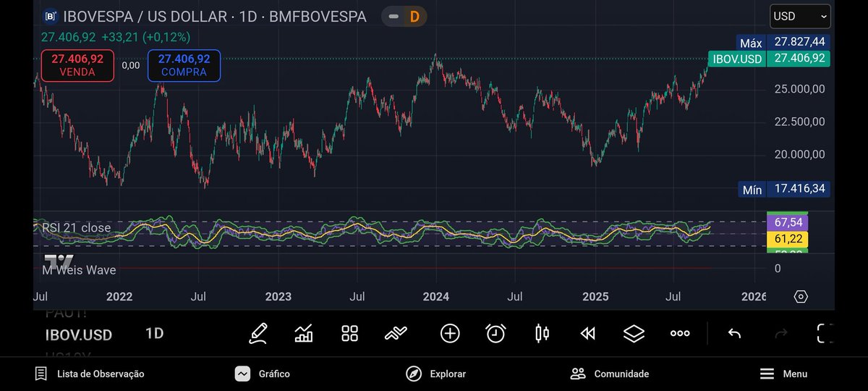The width and height of the screenshot is (868, 391).
Task: Click the purple 67,54 RSI value
Action: pyautogui.click(x=787, y=223)
